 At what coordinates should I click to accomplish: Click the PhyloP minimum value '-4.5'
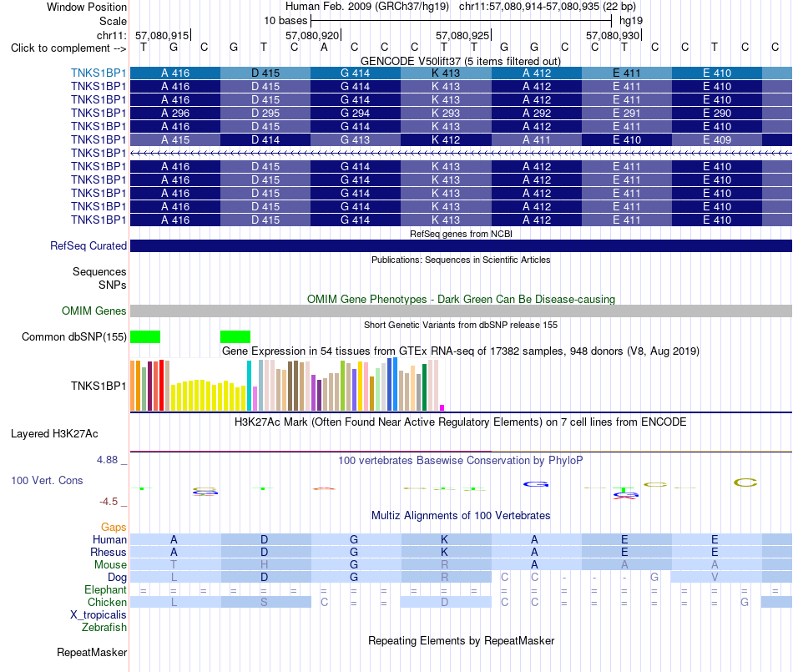[x=109, y=501]
